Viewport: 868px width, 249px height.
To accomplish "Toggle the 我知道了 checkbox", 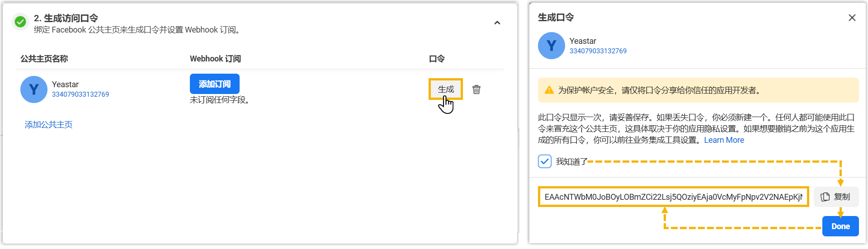I will click(x=545, y=161).
